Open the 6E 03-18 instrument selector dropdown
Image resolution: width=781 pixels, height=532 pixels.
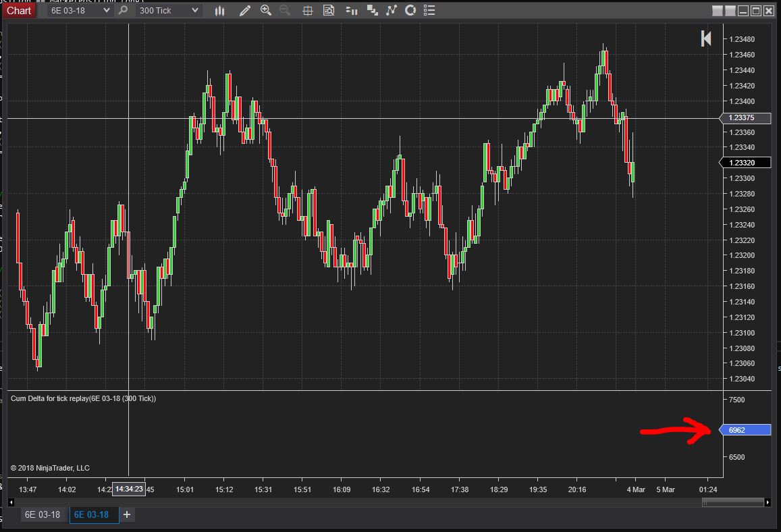point(80,10)
